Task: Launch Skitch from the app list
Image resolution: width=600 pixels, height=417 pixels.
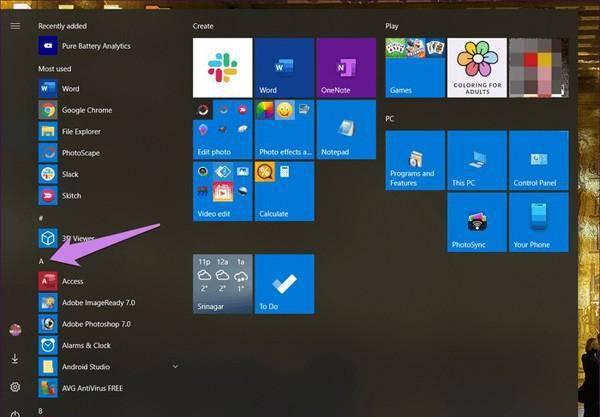Action: coord(109,196)
